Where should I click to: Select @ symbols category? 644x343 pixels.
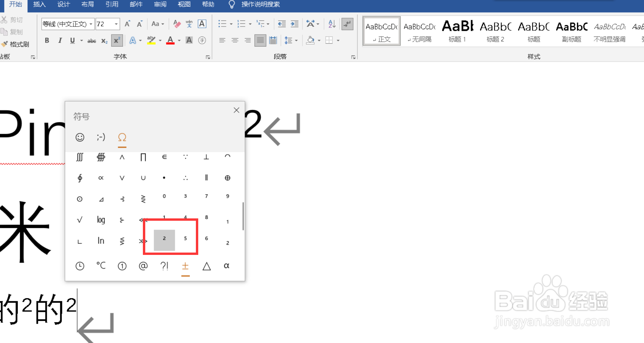point(143,266)
